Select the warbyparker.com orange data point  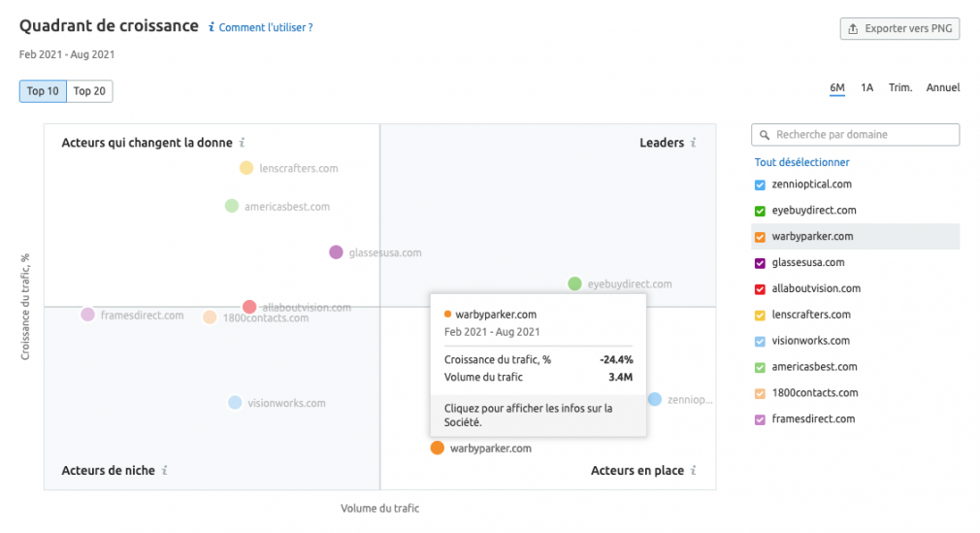pyautogui.click(x=438, y=448)
